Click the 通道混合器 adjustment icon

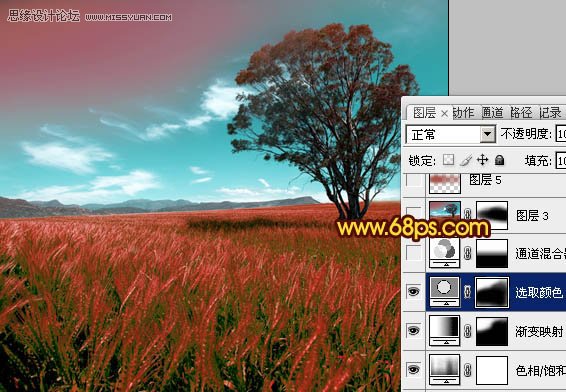[x=444, y=253]
